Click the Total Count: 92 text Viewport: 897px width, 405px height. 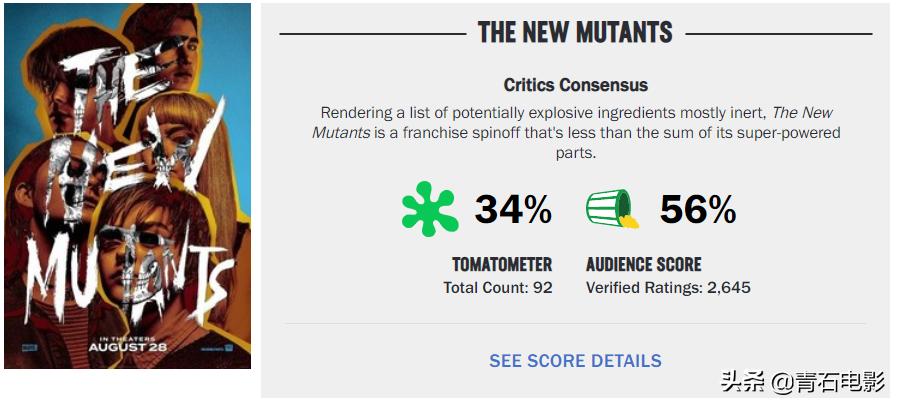(497, 288)
